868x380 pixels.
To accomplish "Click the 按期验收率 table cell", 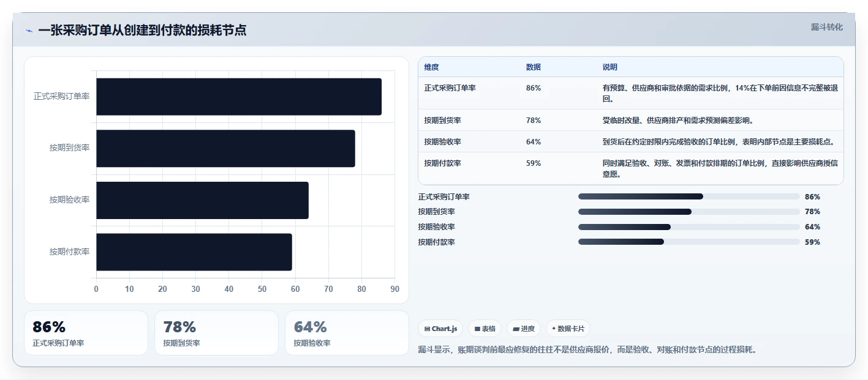I will click(x=443, y=142).
